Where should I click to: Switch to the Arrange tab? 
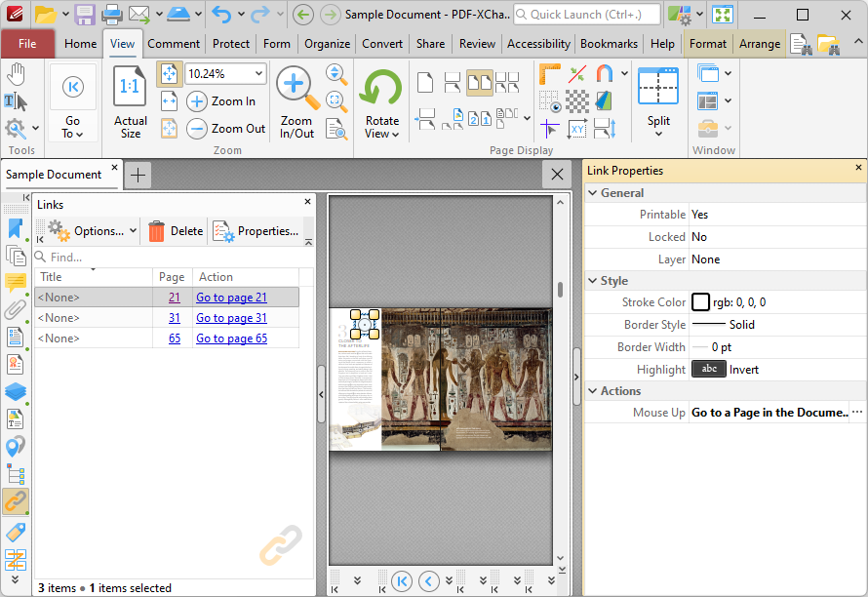[760, 44]
